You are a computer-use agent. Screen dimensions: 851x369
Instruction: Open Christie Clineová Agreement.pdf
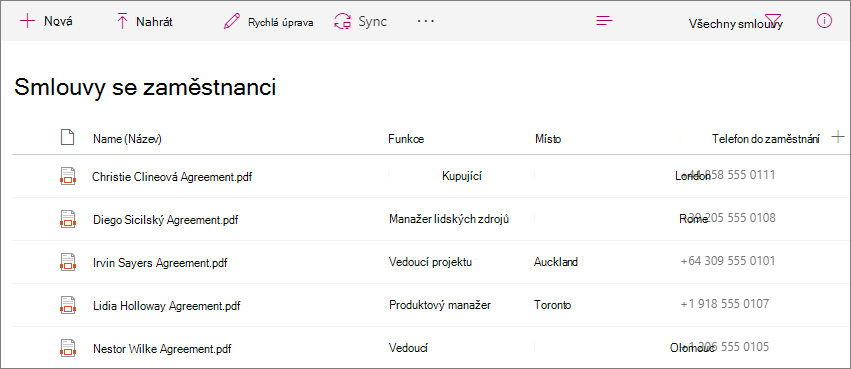[x=172, y=177]
